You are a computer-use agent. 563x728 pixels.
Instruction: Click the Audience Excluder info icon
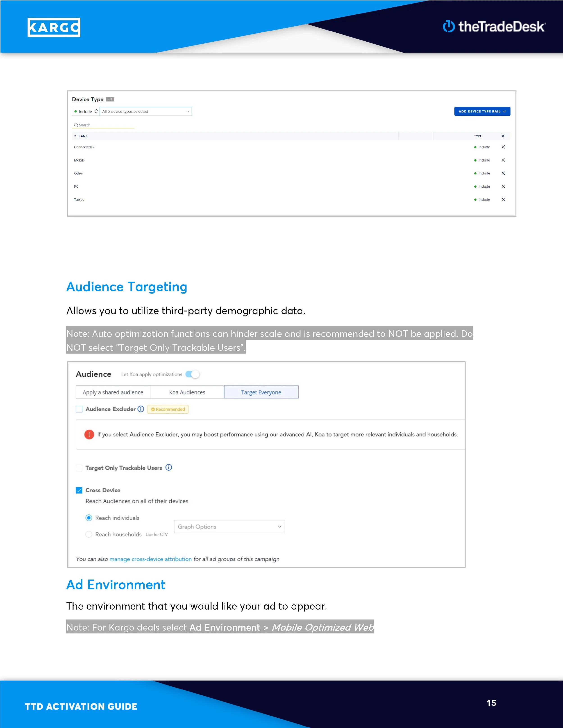click(x=141, y=409)
